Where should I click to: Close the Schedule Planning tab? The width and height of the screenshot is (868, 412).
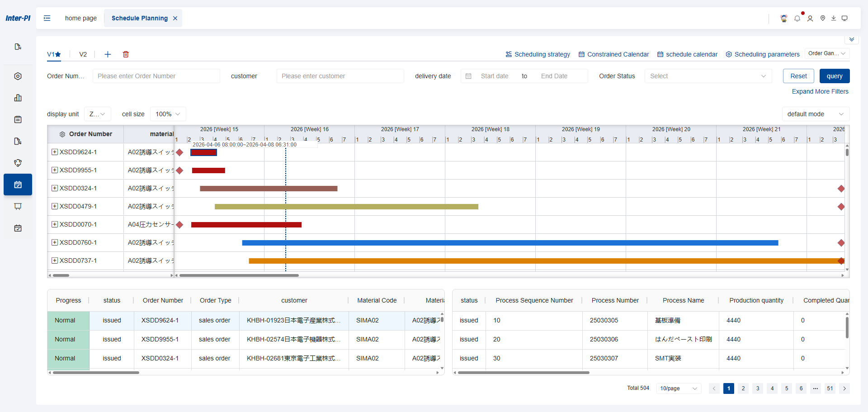(175, 18)
